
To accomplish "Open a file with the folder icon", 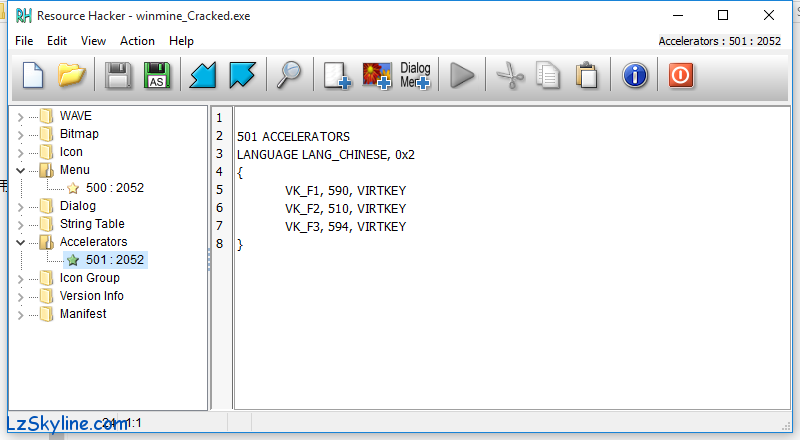I will tap(71, 76).
